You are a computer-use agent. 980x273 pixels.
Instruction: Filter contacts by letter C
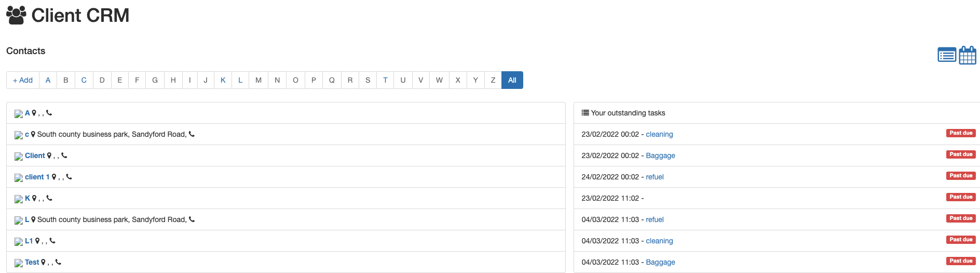pyautogui.click(x=84, y=80)
